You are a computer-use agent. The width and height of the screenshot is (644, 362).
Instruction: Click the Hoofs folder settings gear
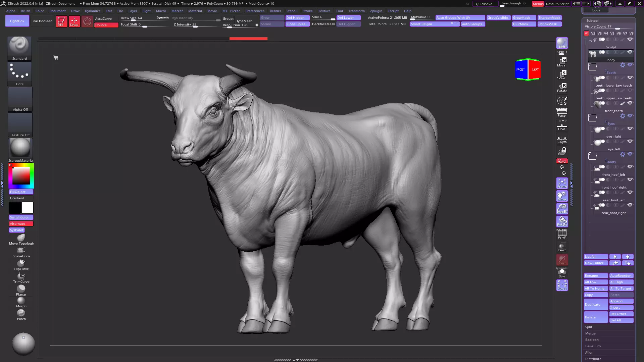tap(623, 154)
